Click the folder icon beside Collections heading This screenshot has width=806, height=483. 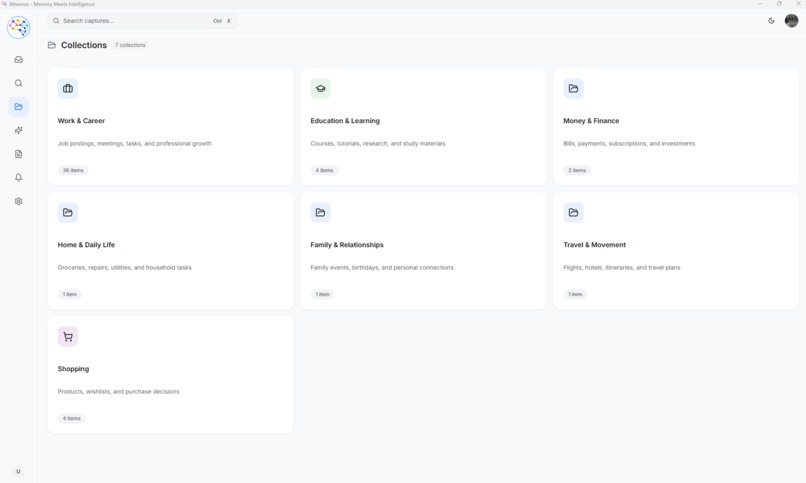tap(52, 45)
